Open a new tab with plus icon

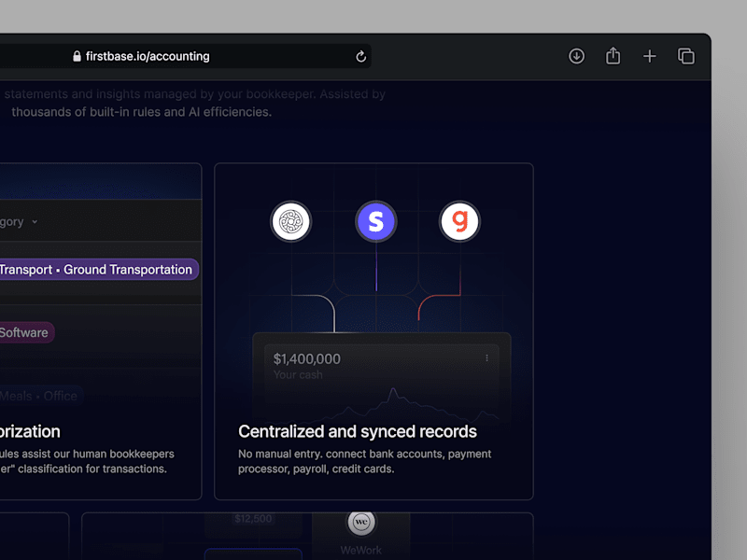[649, 56]
